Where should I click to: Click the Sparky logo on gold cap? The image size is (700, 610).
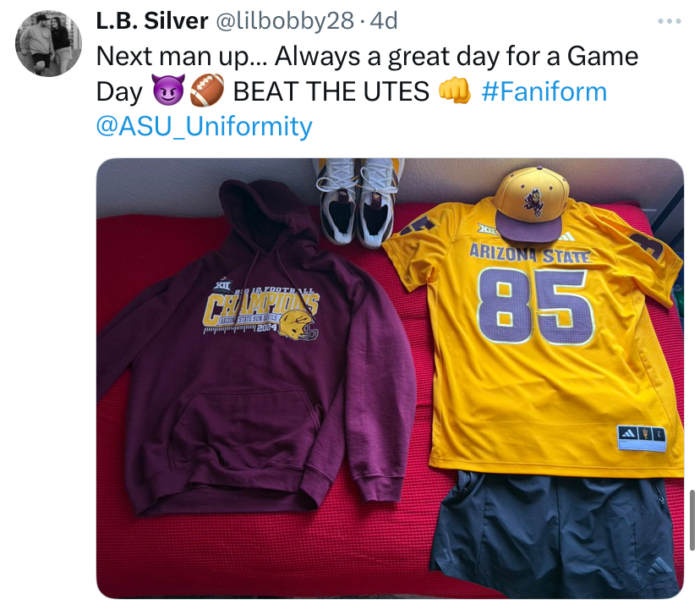click(x=533, y=202)
